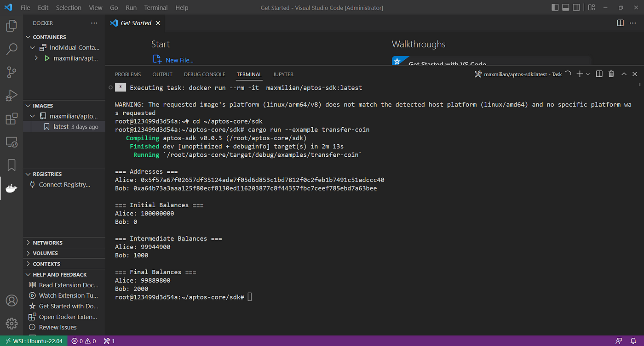Close the Get Started tab

(158, 23)
